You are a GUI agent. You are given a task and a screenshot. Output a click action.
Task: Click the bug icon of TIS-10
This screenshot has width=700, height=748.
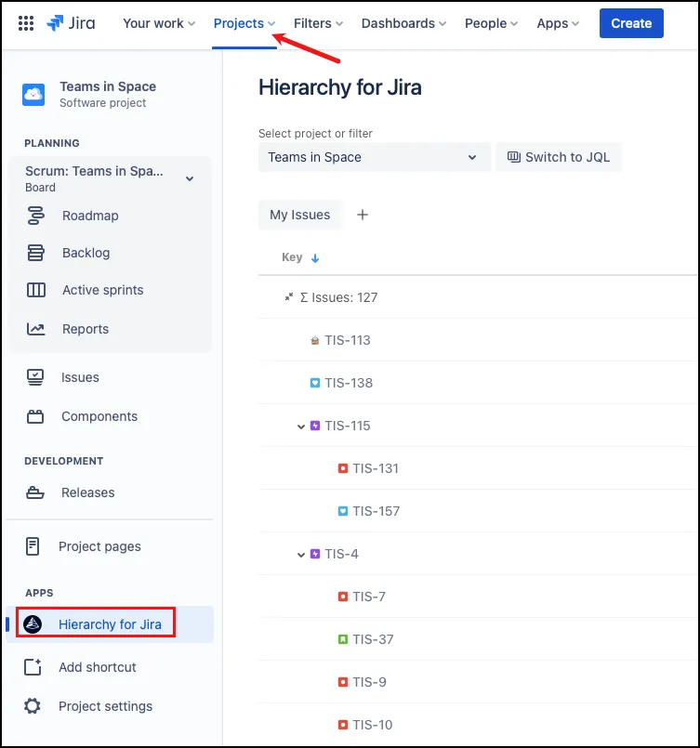[x=343, y=725]
